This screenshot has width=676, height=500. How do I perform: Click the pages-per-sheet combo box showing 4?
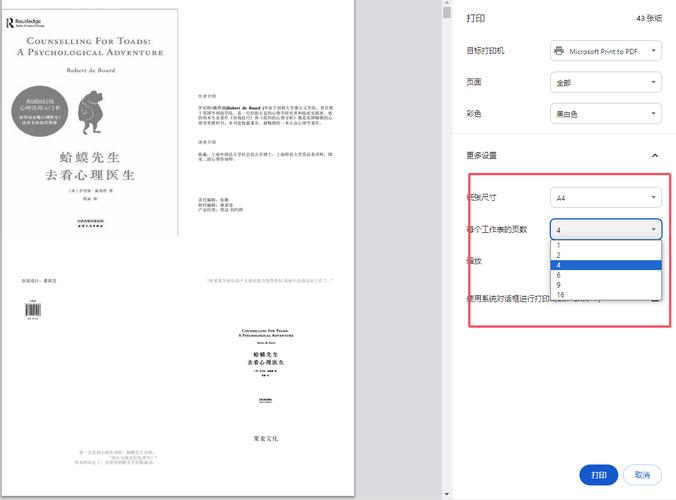click(606, 229)
